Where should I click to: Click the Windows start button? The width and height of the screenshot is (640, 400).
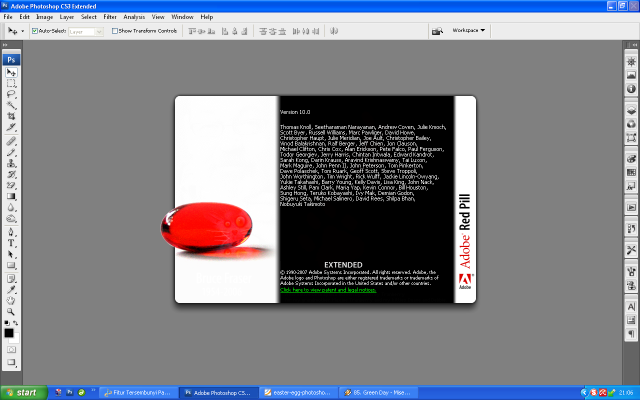coord(23,393)
